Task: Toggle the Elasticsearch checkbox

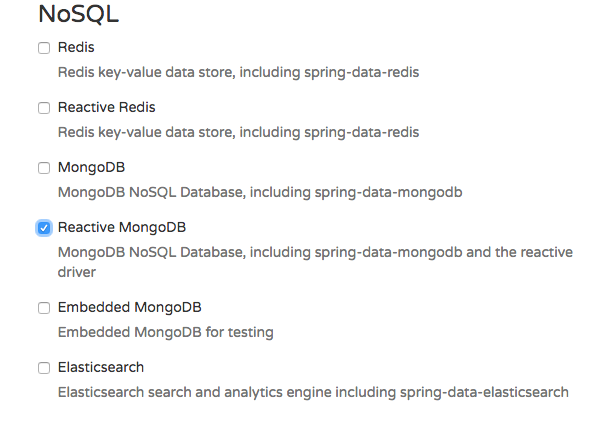Action: (44, 368)
